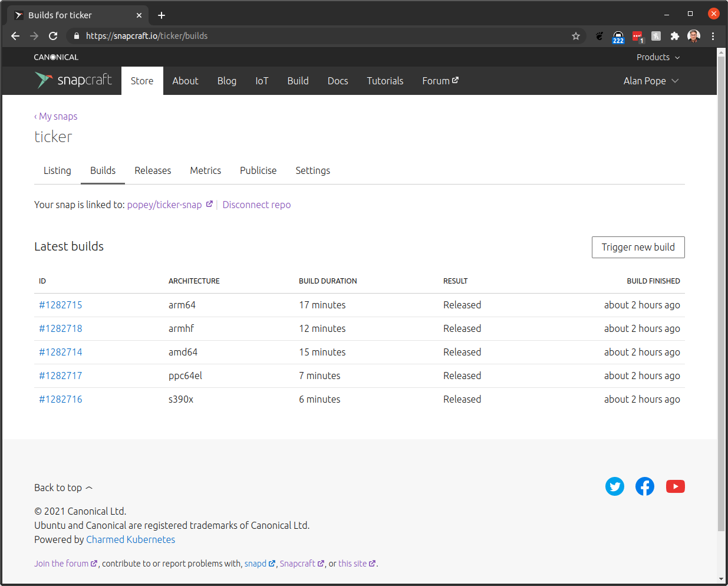Click the red extension icon with the 1 badge

tap(638, 37)
